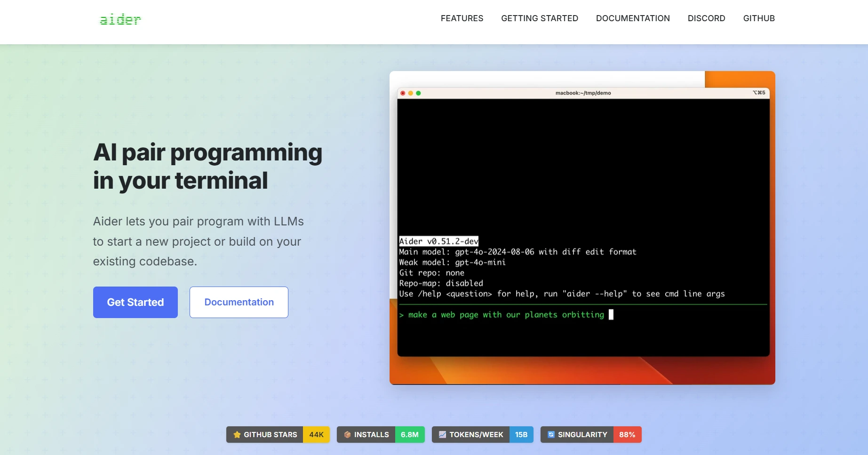Click the 'Repo-map: disabled' line
The width and height of the screenshot is (868, 455).
click(x=441, y=283)
